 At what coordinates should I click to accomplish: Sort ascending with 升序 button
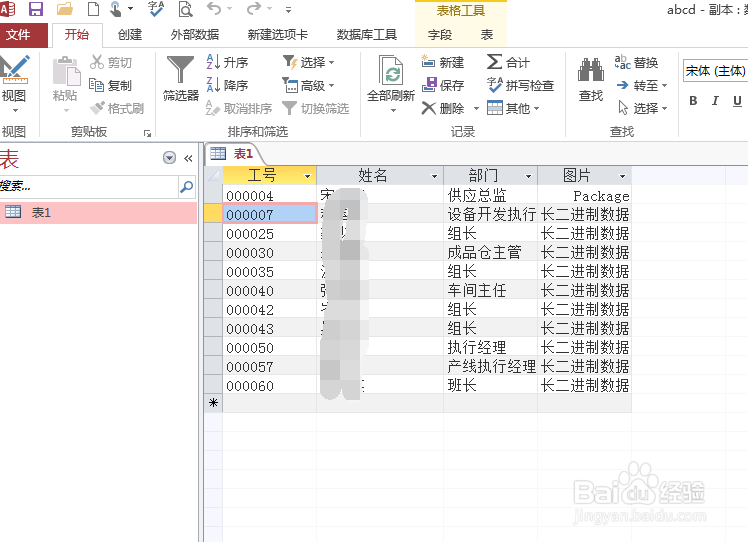coord(228,63)
